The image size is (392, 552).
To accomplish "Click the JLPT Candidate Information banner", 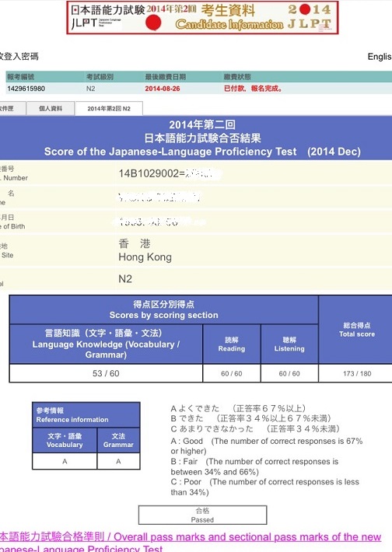I will point(202,18).
